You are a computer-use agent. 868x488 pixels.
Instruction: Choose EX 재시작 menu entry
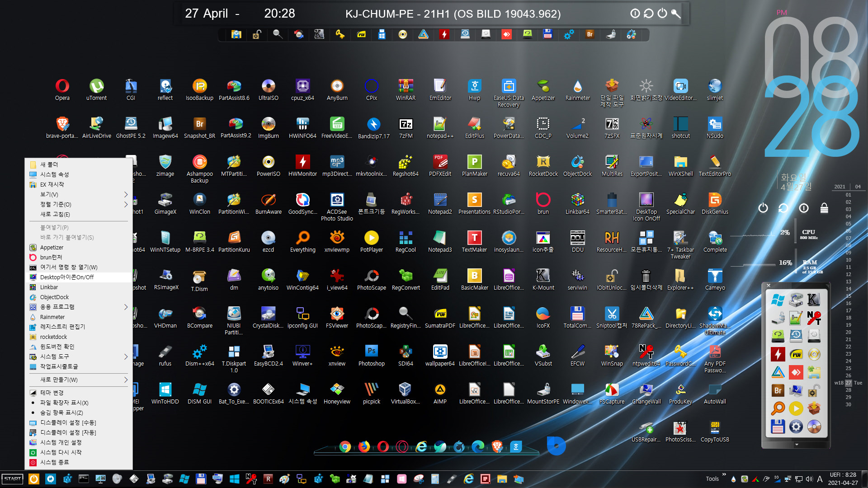79,184
